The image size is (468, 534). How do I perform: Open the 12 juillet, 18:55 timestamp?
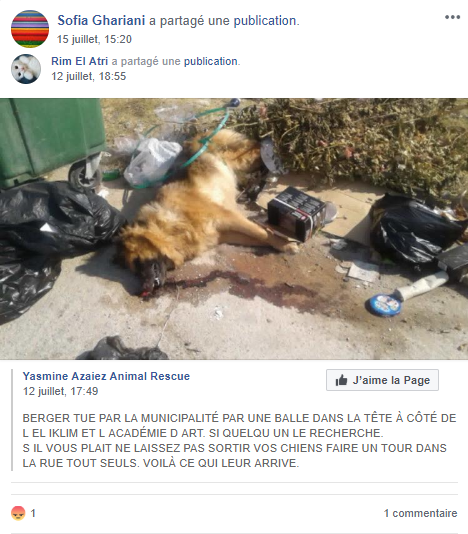89,76
